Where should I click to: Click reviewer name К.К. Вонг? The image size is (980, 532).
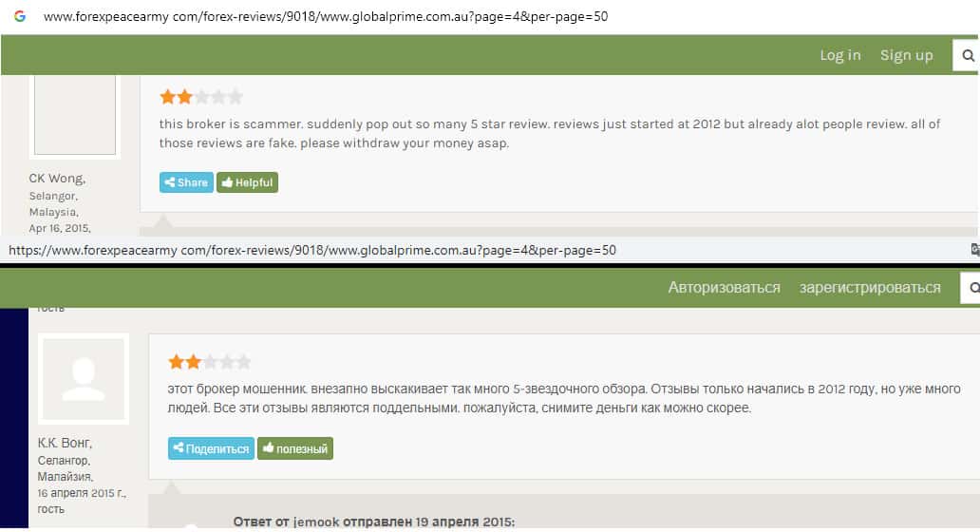coord(65,444)
